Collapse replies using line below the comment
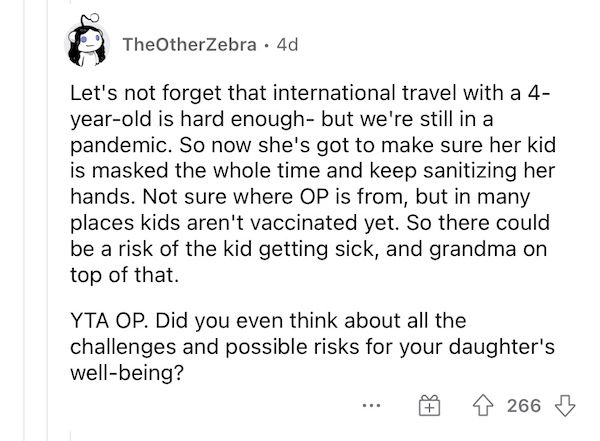Screen dimensions: 600x441 point(71,436)
